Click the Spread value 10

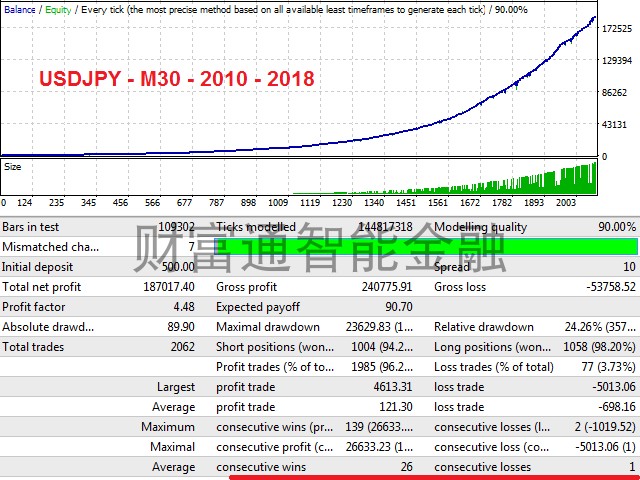[x=629, y=267]
